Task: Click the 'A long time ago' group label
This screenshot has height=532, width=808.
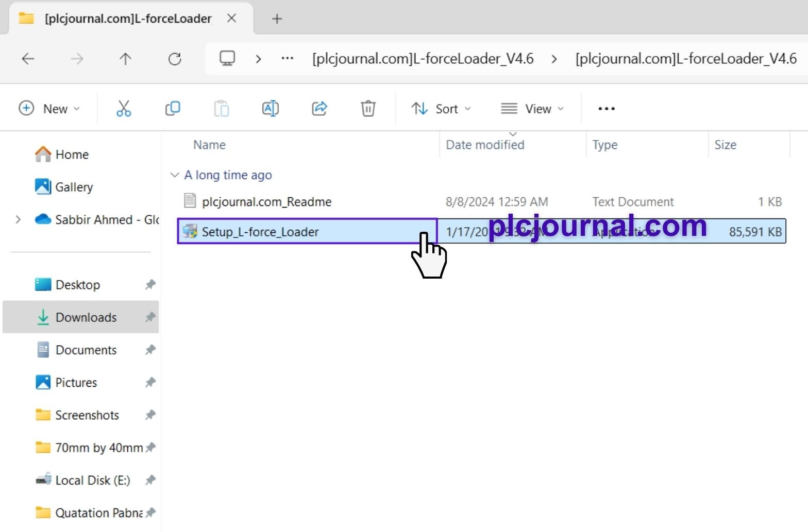Action: [x=228, y=175]
